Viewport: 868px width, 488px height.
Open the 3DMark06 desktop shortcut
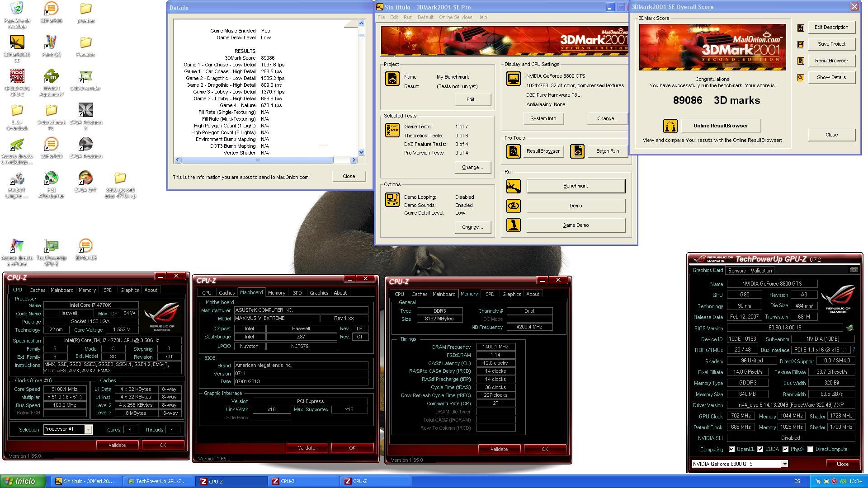[51, 12]
